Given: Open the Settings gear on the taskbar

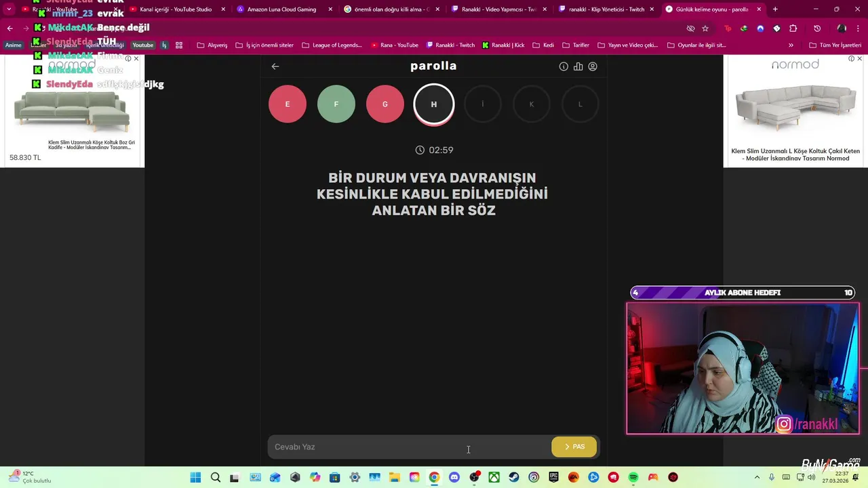Looking at the screenshot, I should pyautogui.click(x=355, y=477).
